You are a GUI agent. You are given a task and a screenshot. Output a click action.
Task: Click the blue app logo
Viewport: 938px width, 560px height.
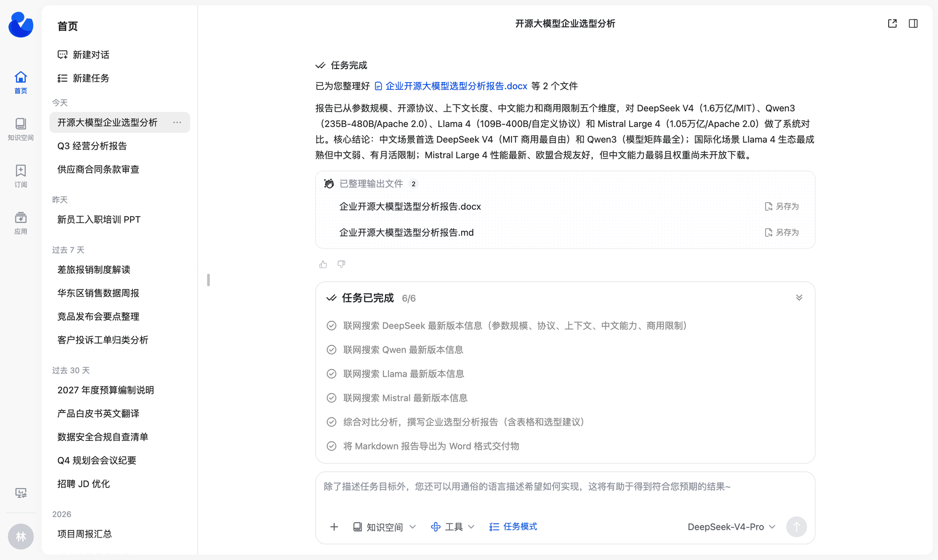tap(21, 24)
